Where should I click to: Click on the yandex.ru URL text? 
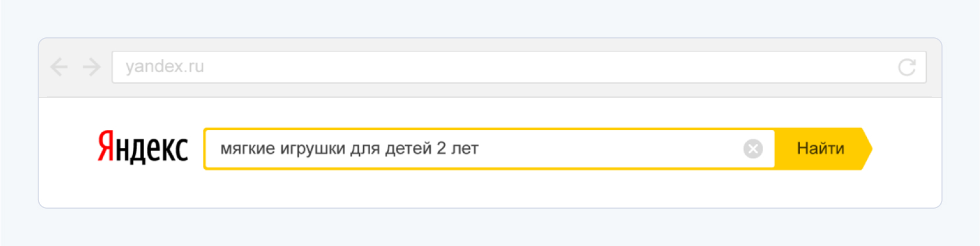point(164,67)
